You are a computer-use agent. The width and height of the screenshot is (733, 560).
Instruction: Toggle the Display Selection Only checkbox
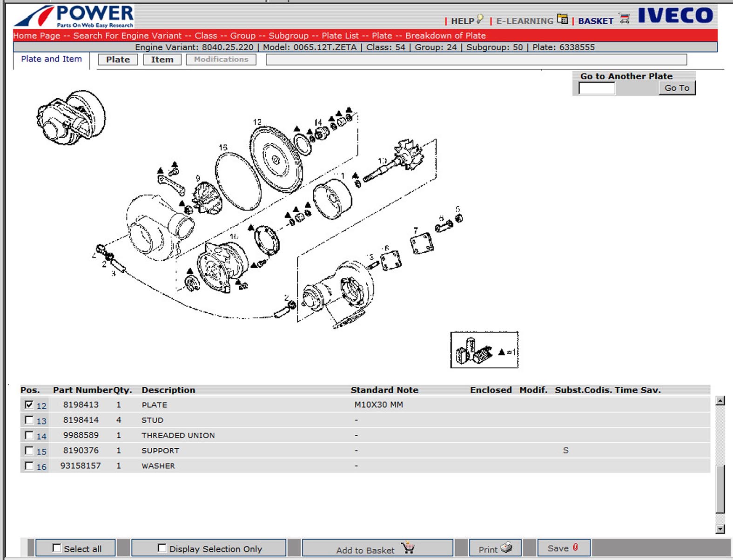click(x=162, y=548)
